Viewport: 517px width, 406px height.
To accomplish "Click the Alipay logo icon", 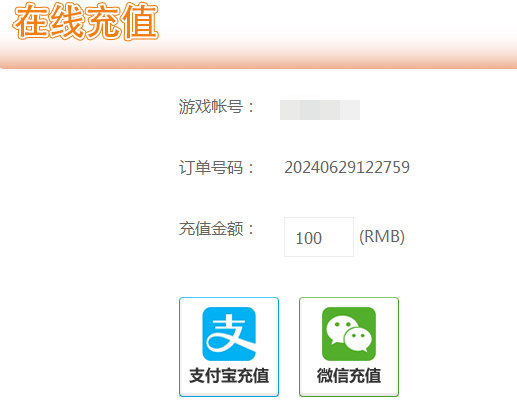I will [229, 334].
